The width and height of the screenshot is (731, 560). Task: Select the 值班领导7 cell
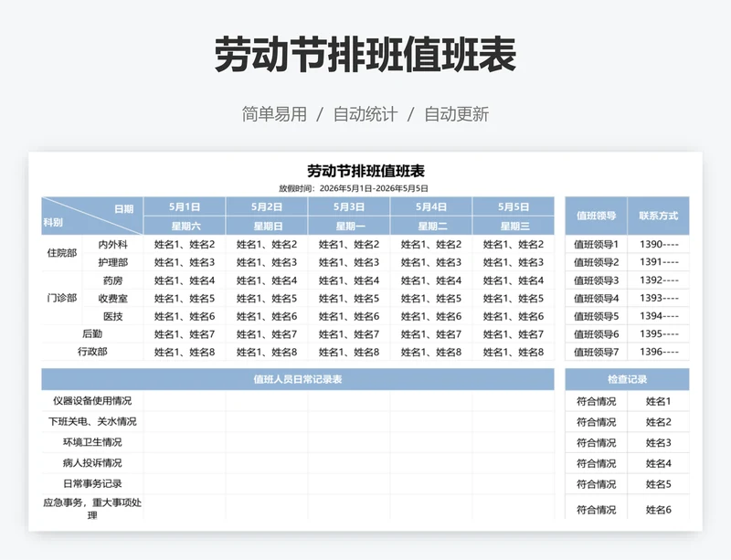tap(597, 352)
